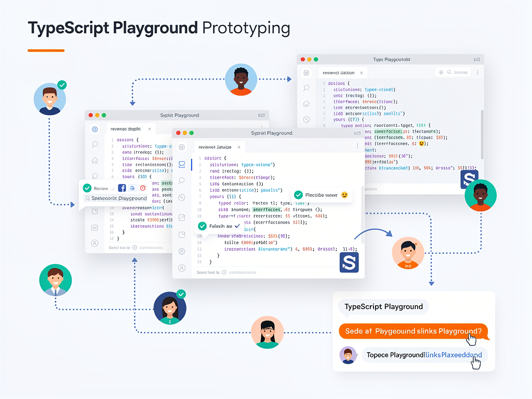Screen dimensions: 532x399
Task: Click comtbotions in the front window footer
Action: (x=243, y=272)
